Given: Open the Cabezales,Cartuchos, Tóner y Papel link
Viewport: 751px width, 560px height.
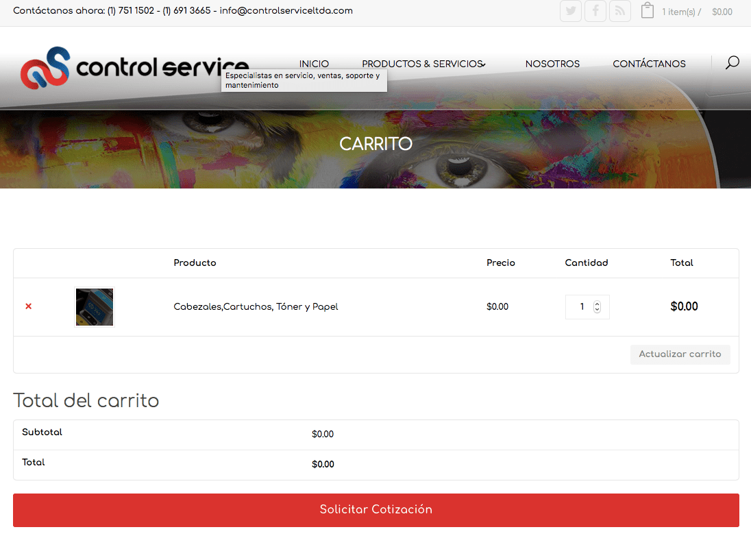Looking at the screenshot, I should click(x=256, y=306).
